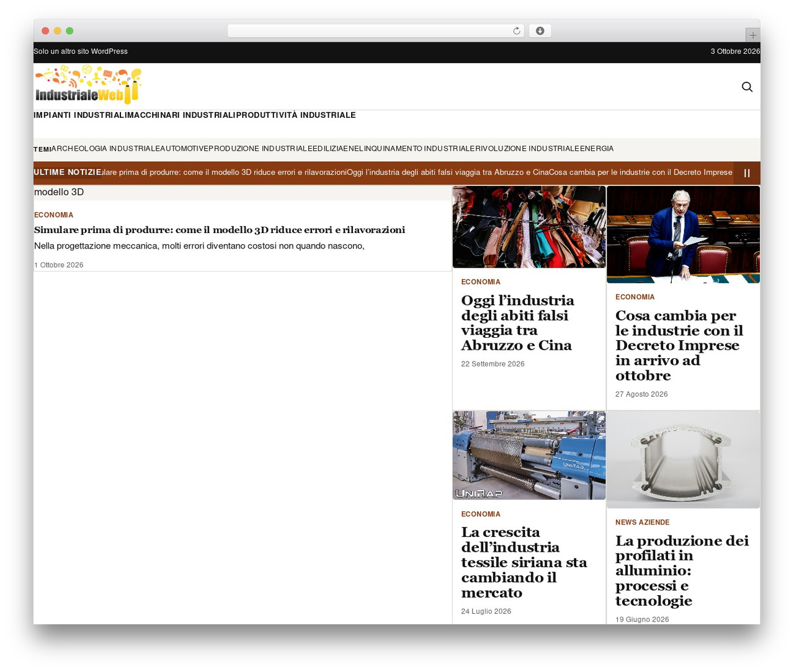Click the '1 Ottobre 2026' article date
This screenshot has width=794, height=672.
(59, 265)
